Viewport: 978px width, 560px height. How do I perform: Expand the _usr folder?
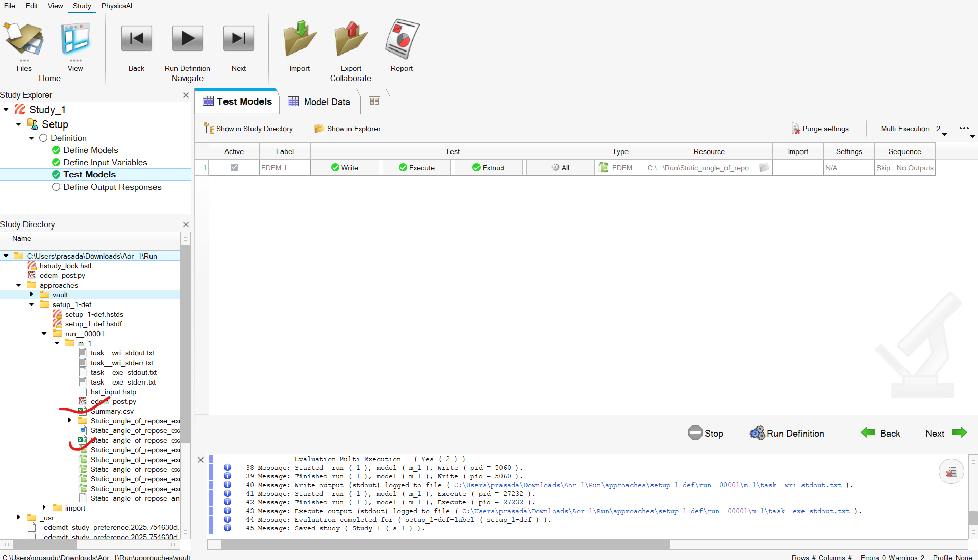(x=18, y=518)
